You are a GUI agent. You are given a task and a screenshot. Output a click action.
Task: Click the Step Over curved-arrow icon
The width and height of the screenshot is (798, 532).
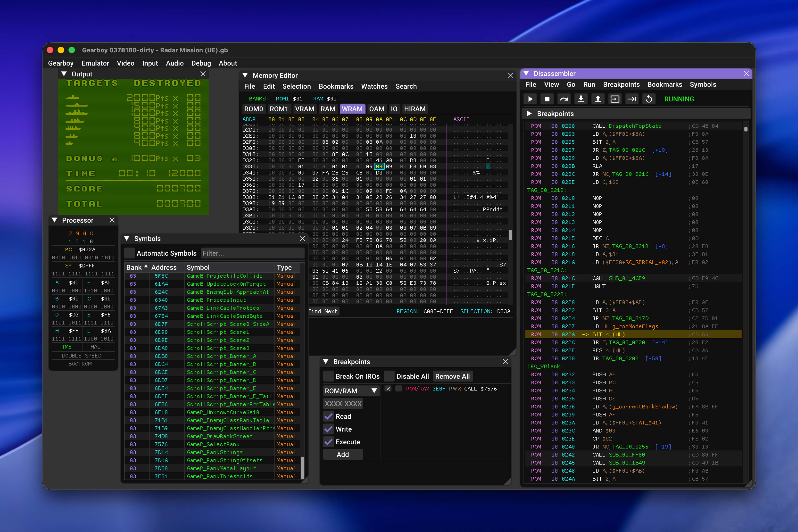pyautogui.click(x=564, y=99)
